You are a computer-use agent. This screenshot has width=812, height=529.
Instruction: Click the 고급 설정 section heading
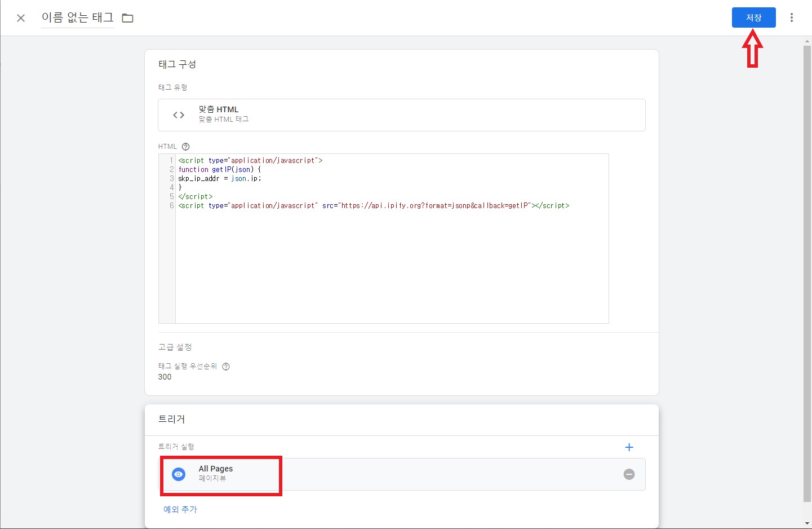175,347
